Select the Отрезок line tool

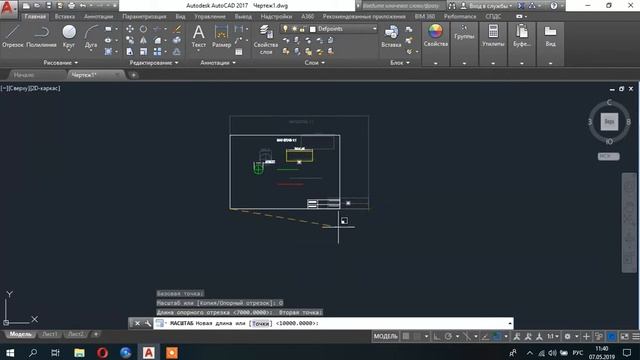[x=13, y=37]
